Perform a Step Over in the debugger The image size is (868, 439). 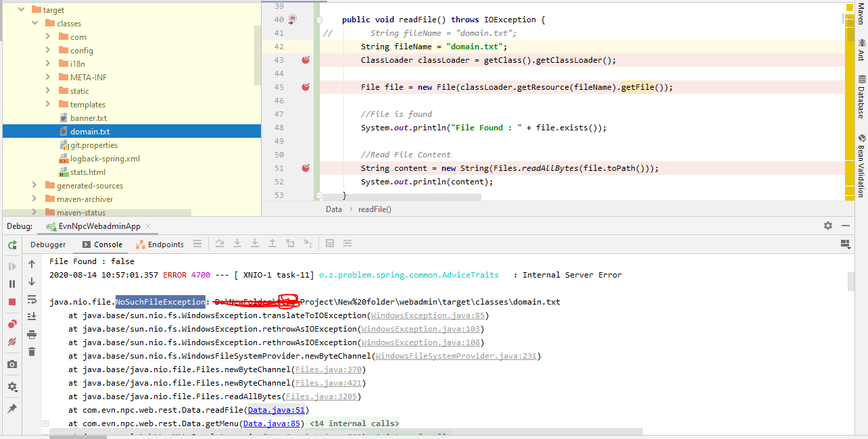tap(220, 244)
